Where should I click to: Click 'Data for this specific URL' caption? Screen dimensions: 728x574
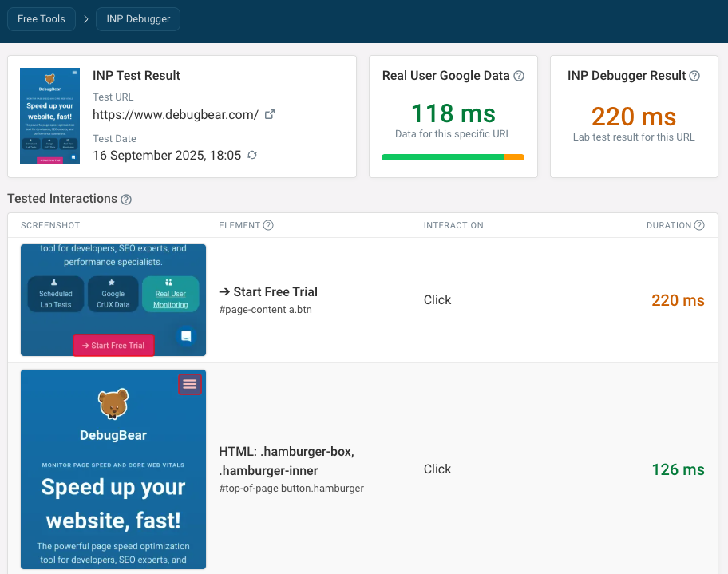(x=453, y=134)
